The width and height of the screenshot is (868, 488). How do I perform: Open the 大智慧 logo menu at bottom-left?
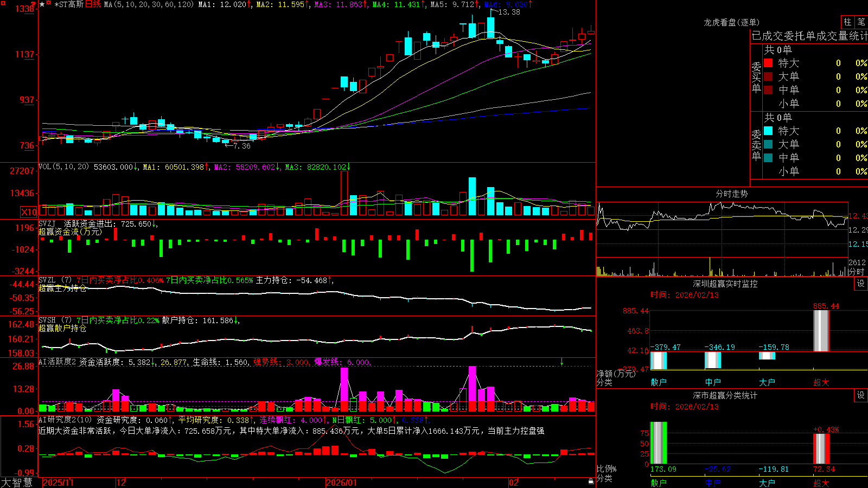[x=17, y=483]
